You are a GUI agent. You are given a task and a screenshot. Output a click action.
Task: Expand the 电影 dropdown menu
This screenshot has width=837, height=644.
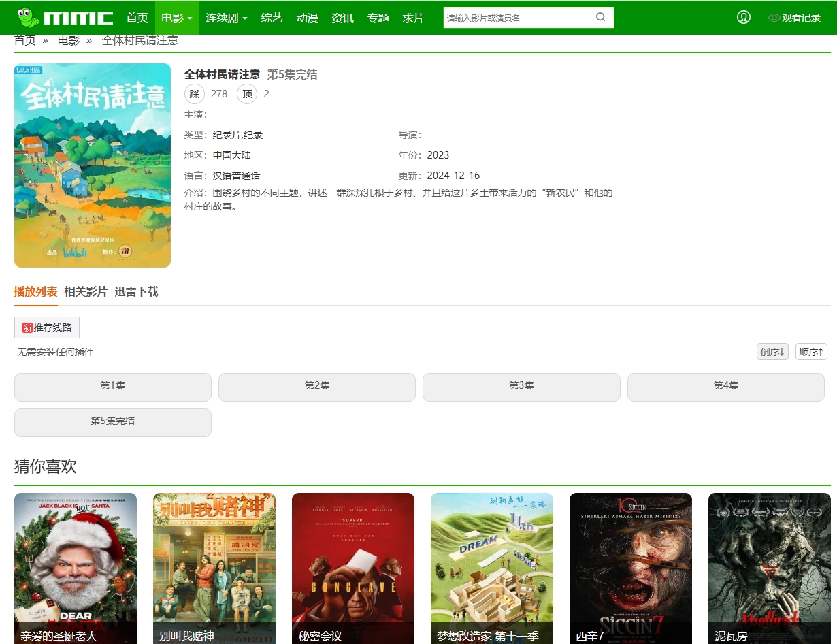pos(177,18)
